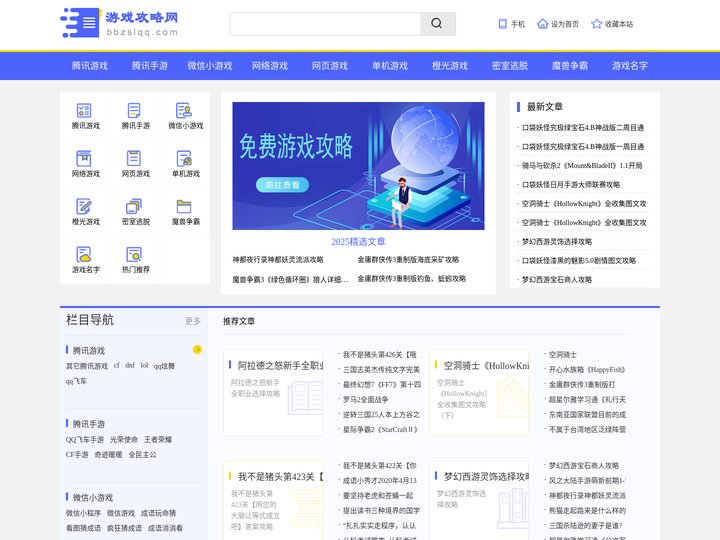
Task: Open the 疯狂猜成语 subcategory link
Action: (124, 528)
